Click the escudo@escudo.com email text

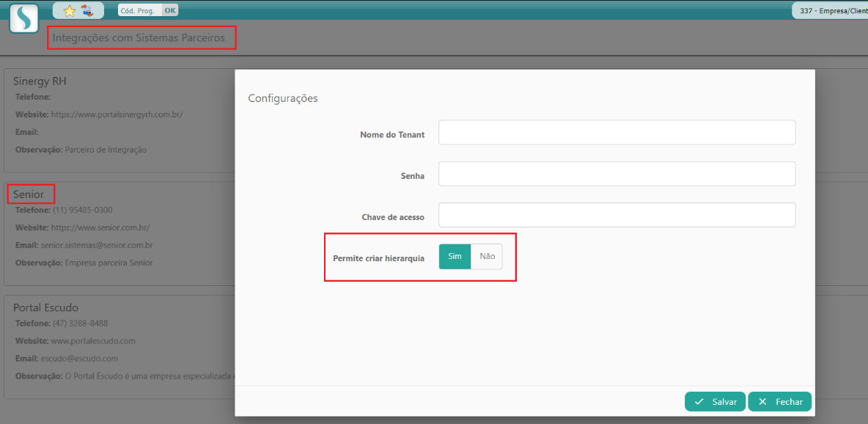point(79,358)
